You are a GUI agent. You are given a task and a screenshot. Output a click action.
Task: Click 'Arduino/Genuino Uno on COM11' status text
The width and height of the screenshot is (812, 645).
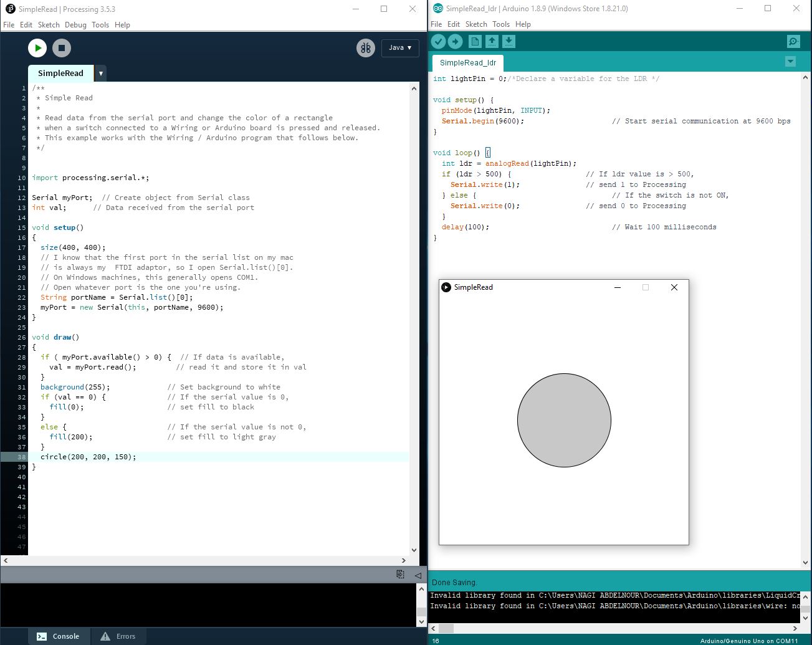pyautogui.click(x=749, y=641)
